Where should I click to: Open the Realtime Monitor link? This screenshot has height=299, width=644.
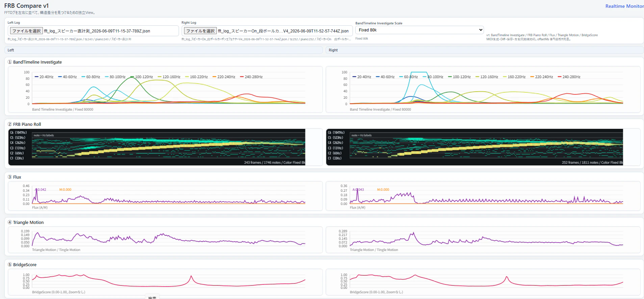click(624, 6)
